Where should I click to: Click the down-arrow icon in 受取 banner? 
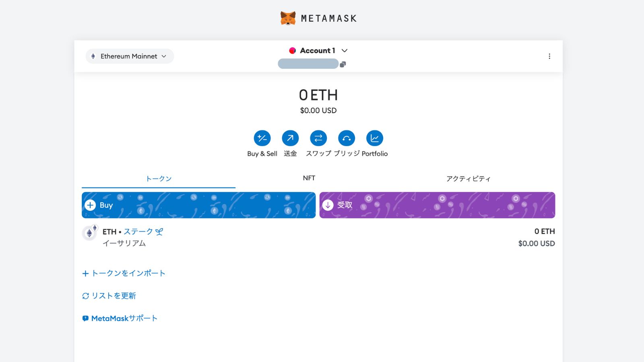click(x=328, y=205)
